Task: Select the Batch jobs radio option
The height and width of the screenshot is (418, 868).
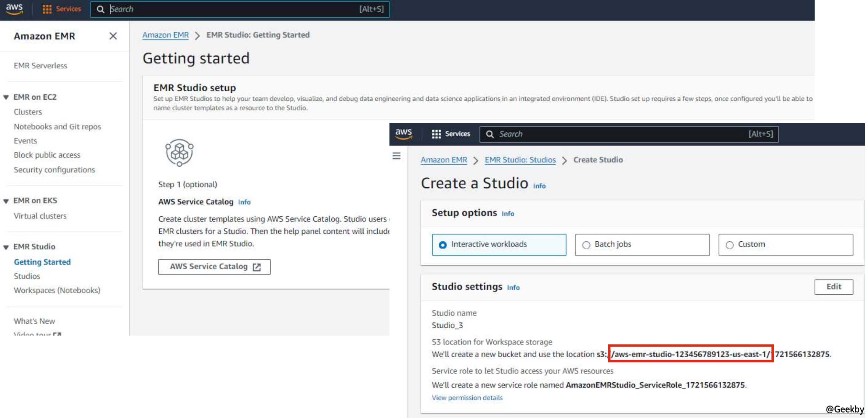Action: click(x=586, y=245)
